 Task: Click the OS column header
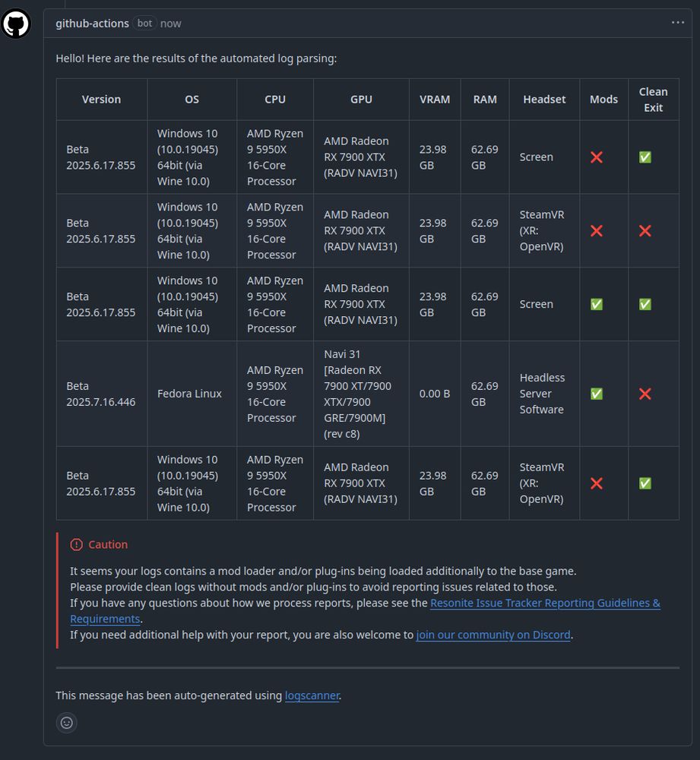point(192,100)
